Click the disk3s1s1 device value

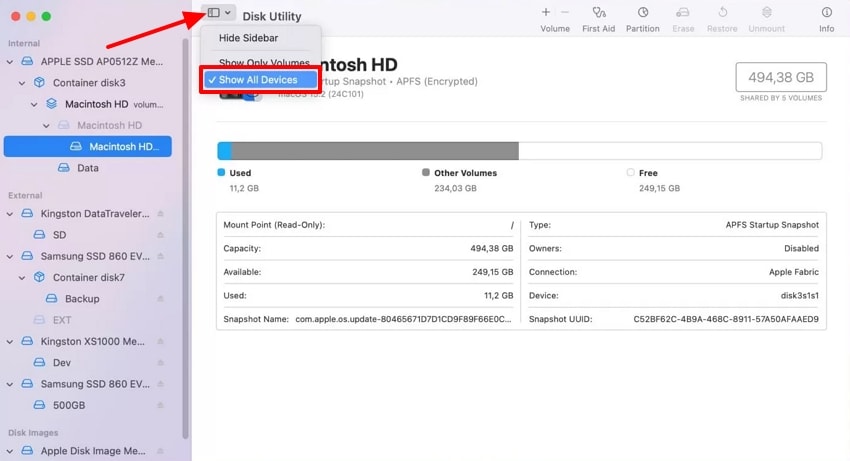point(800,296)
